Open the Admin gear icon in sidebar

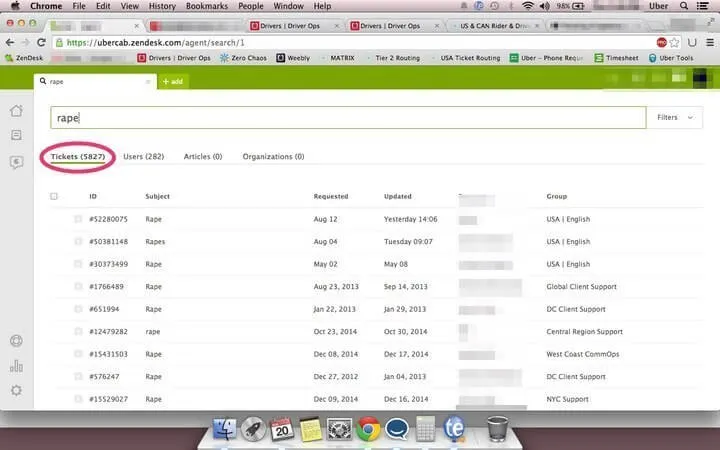(15, 390)
